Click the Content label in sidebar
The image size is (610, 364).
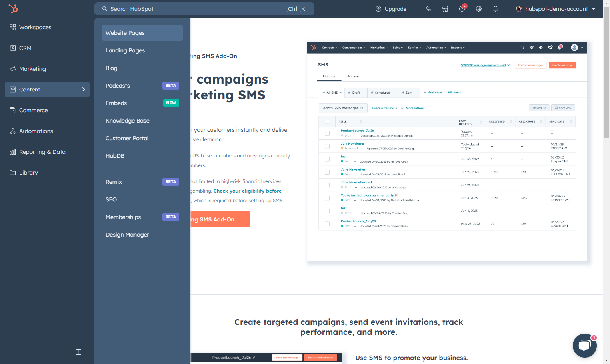[x=30, y=90]
